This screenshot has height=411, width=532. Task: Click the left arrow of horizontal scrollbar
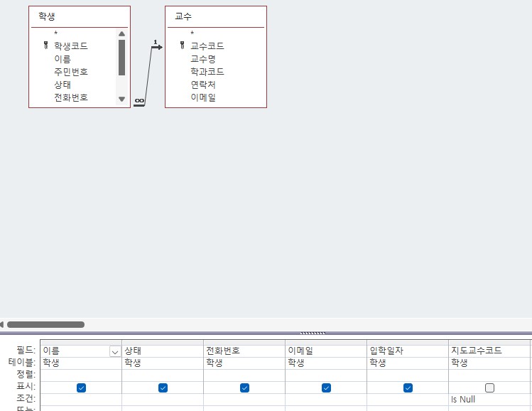pyautogui.click(x=2, y=324)
